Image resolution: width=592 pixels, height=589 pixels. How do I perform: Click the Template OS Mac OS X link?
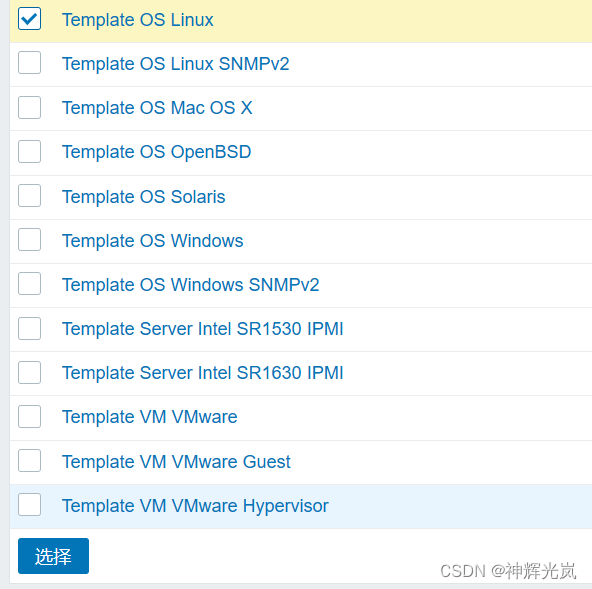(157, 108)
